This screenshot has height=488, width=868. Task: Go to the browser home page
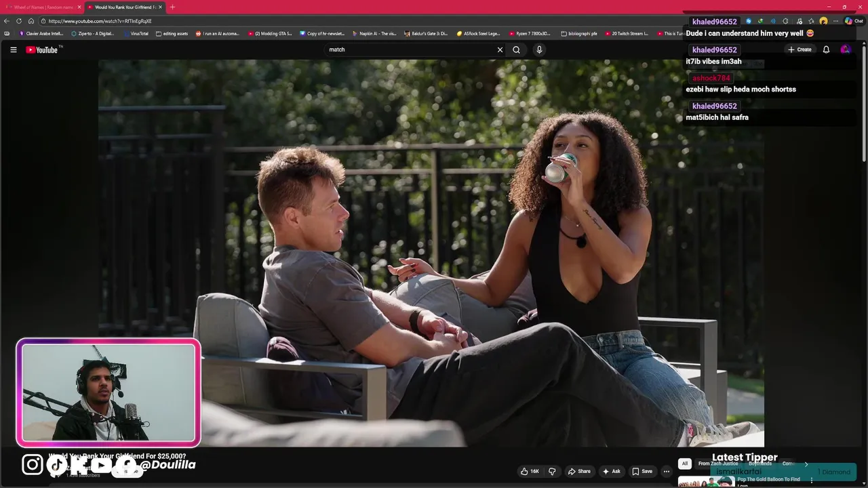pyautogui.click(x=31, y=21)
